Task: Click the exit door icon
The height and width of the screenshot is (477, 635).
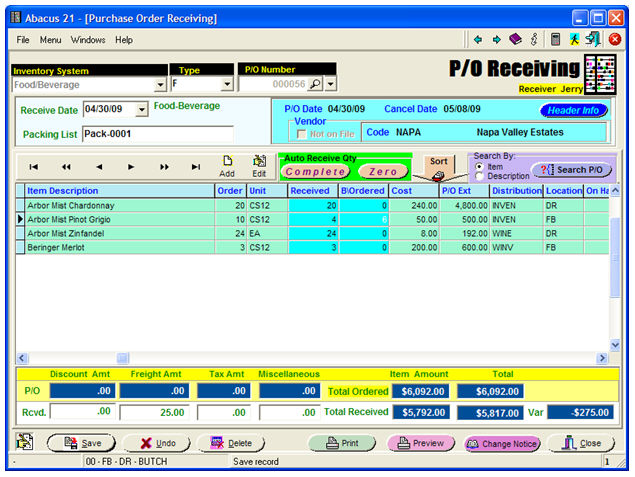Action: [x=594, y=40]
